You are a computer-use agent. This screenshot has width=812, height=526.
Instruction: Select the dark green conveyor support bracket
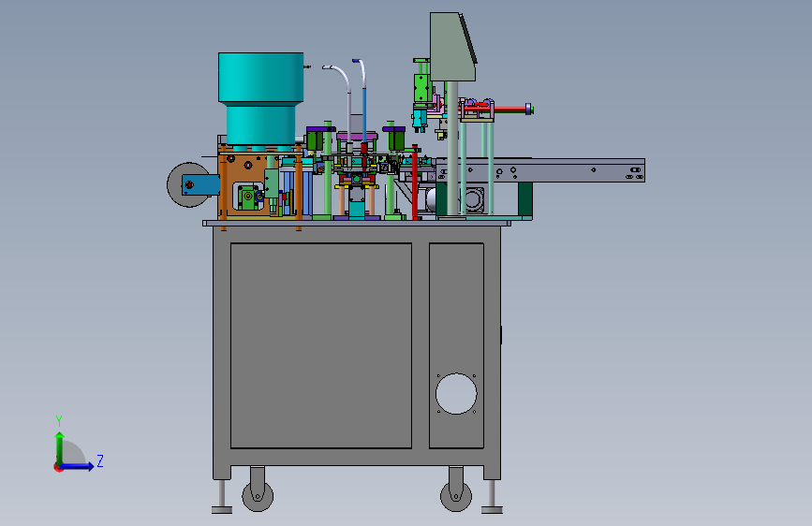pyautogui.click(x=525, y=198)
